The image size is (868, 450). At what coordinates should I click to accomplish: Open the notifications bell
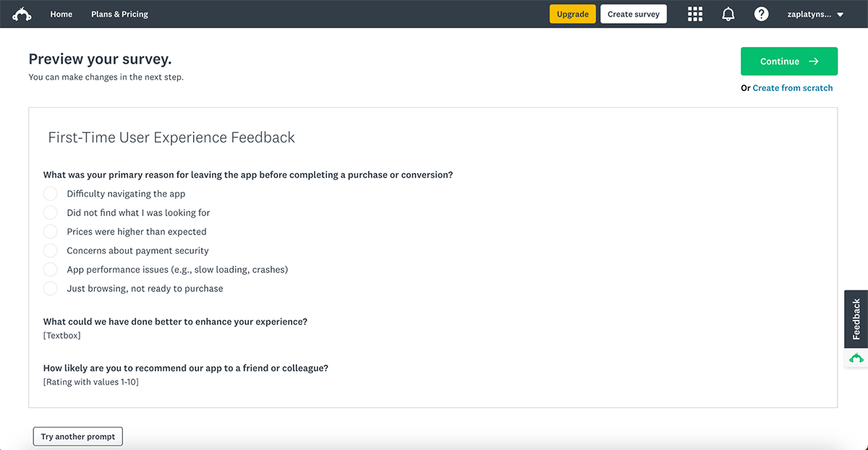click(728, 14)
